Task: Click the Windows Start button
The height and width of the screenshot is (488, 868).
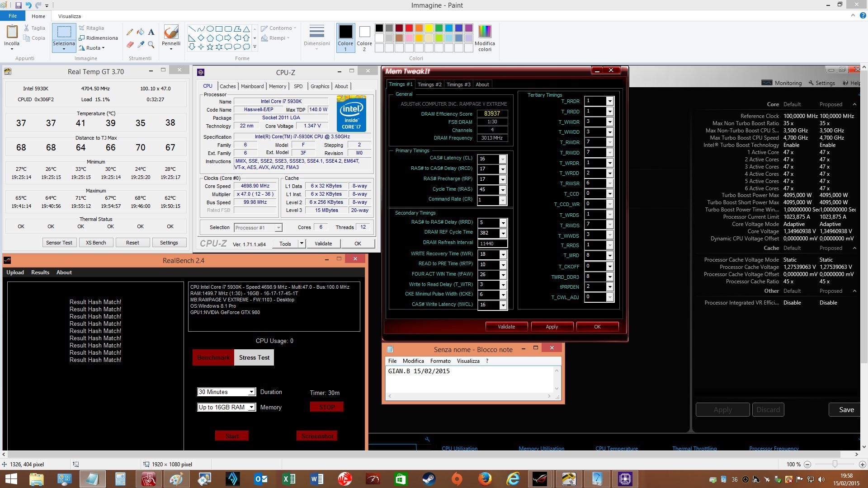Action: 11,479
